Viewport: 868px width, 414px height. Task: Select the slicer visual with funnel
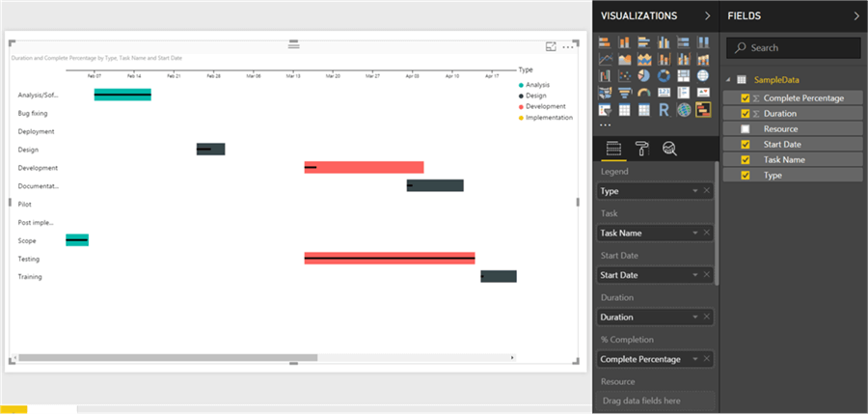point(605,110)
